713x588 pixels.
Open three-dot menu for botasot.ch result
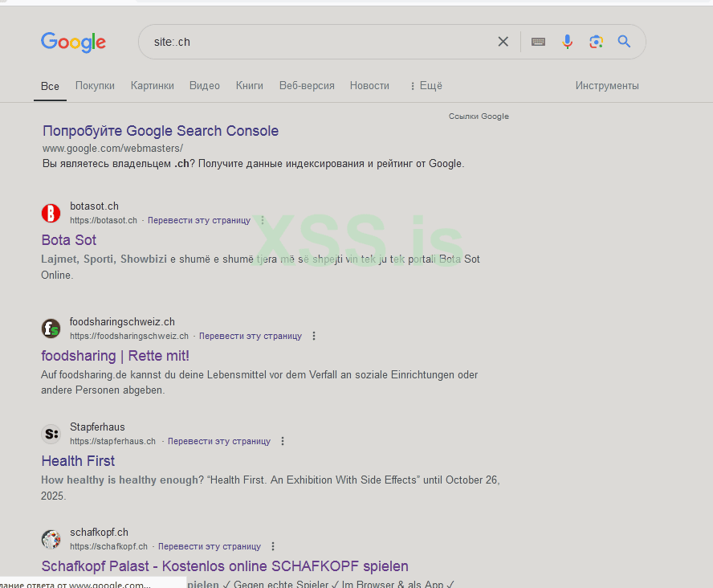pos(263,220)
